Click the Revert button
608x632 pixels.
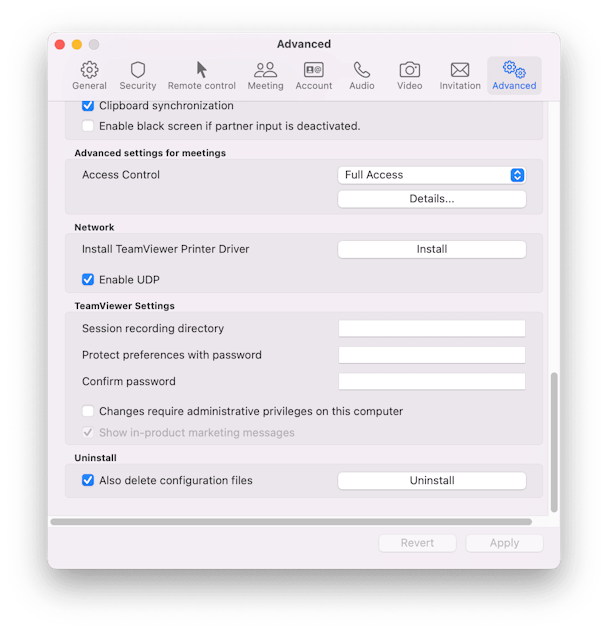[x=417, y=543]
